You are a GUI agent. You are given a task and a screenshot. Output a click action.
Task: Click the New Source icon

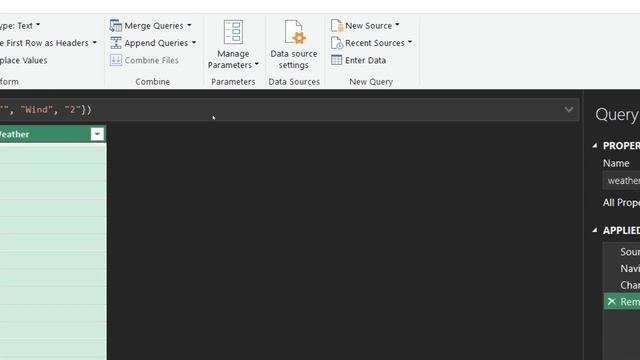pyautogui.click(x=337, y=26)
